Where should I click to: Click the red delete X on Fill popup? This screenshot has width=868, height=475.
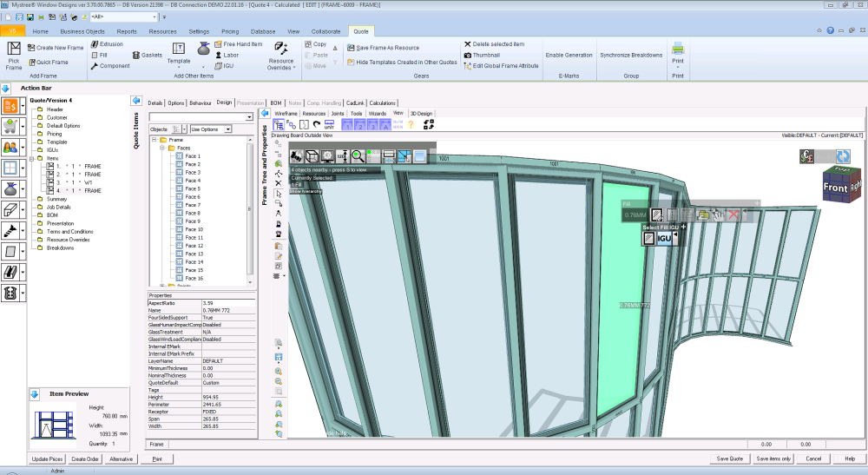[x=733, y=214]
